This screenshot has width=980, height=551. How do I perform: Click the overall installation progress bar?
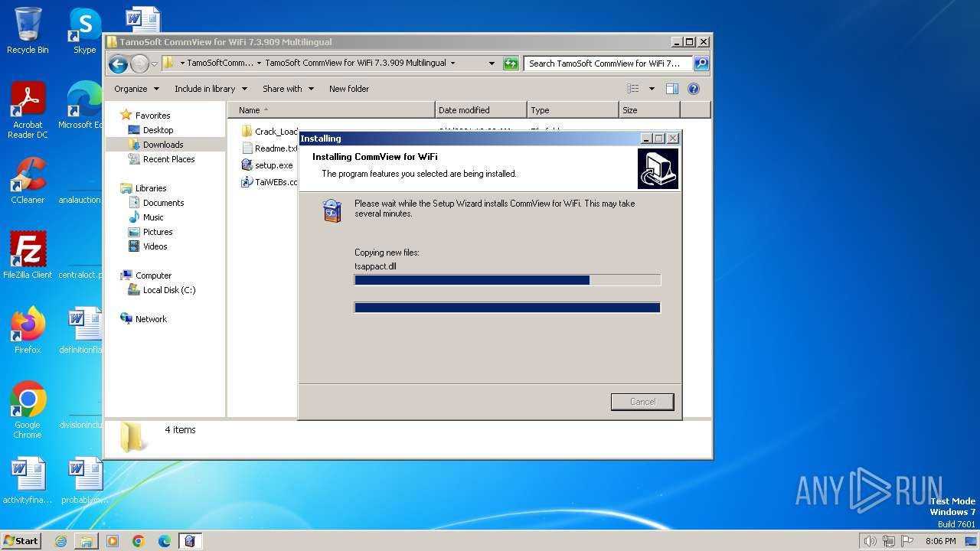[508, 308]
